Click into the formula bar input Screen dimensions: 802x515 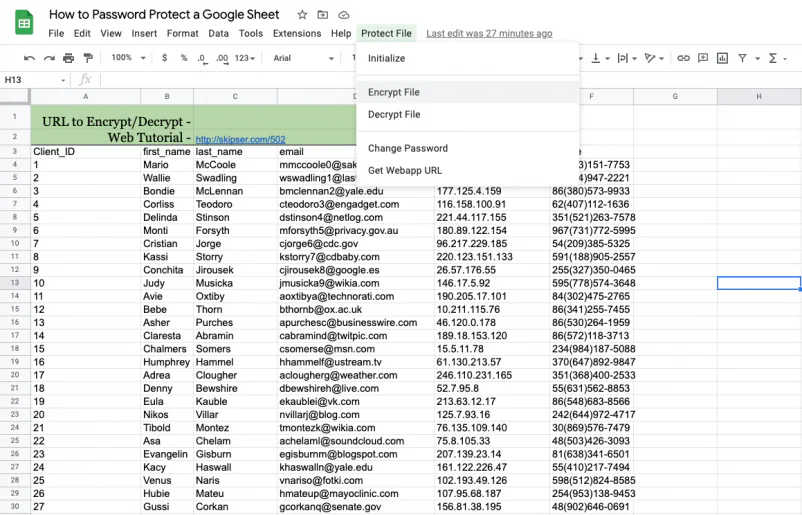pyautogui.click(x=450, y=80)
